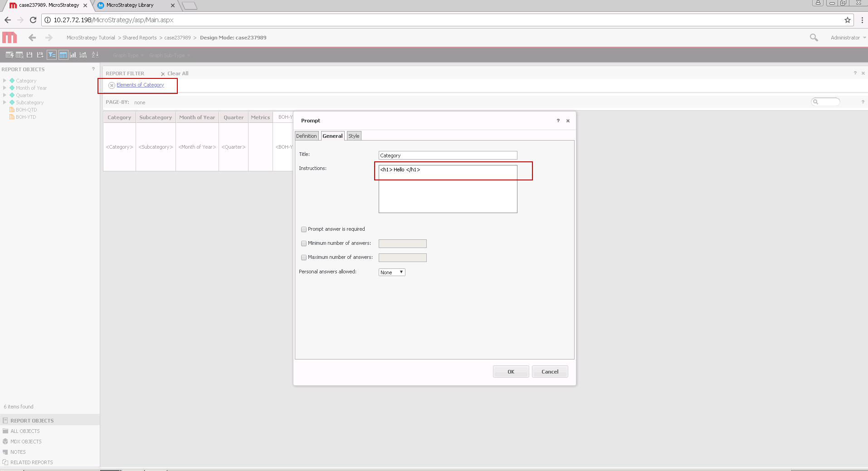
Task: Expand the Subcategory tree node
Action: click(5, 102)
